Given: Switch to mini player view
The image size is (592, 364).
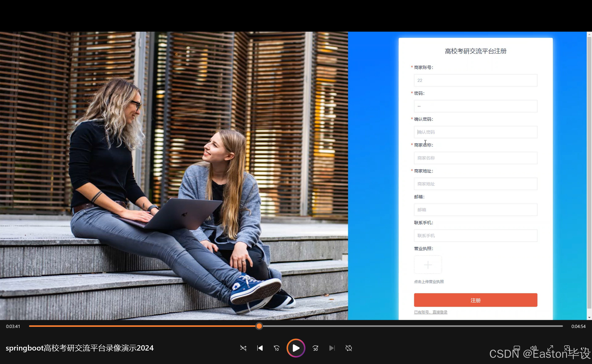Looking at the screenshot, I should [x=567, y=348].
